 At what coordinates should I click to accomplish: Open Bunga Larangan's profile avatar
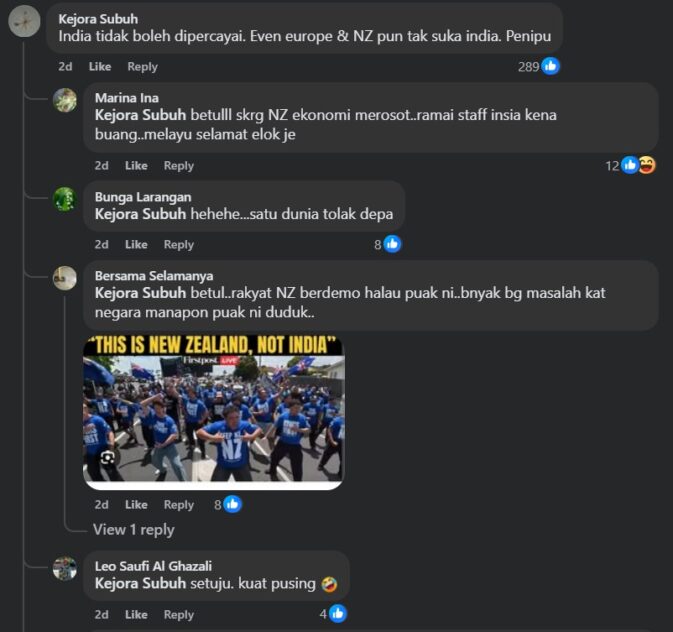pos(65,199)
